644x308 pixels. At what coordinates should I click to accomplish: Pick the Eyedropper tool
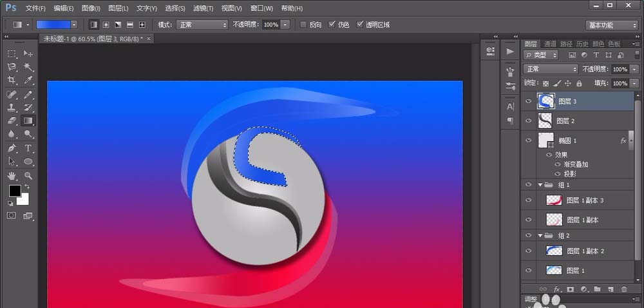click(x=28, y=80)
